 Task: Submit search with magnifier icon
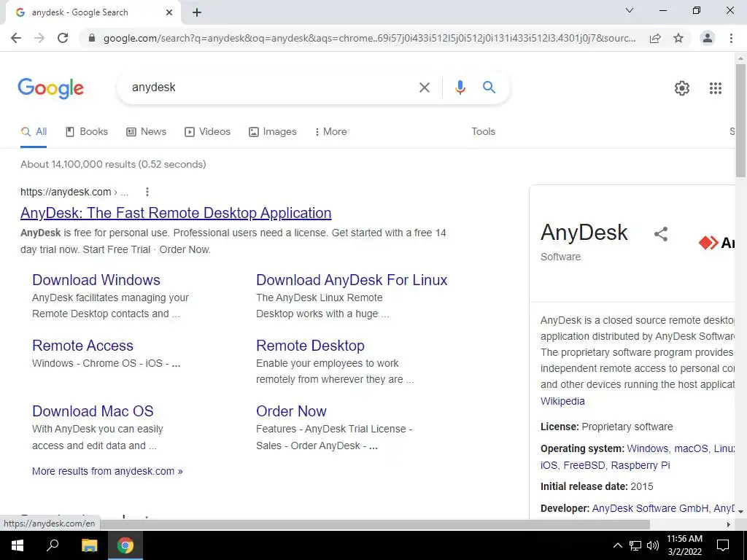(x=489, y=87)
